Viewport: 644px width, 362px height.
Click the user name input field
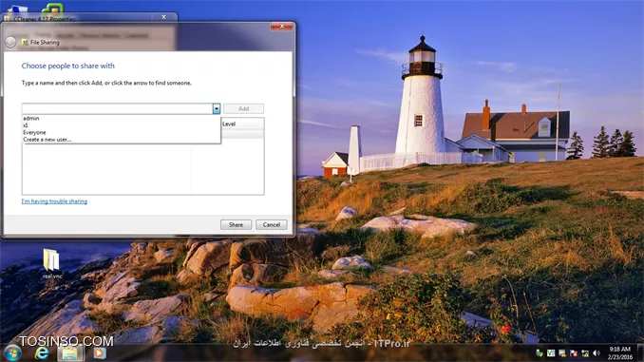coord(117,108)
